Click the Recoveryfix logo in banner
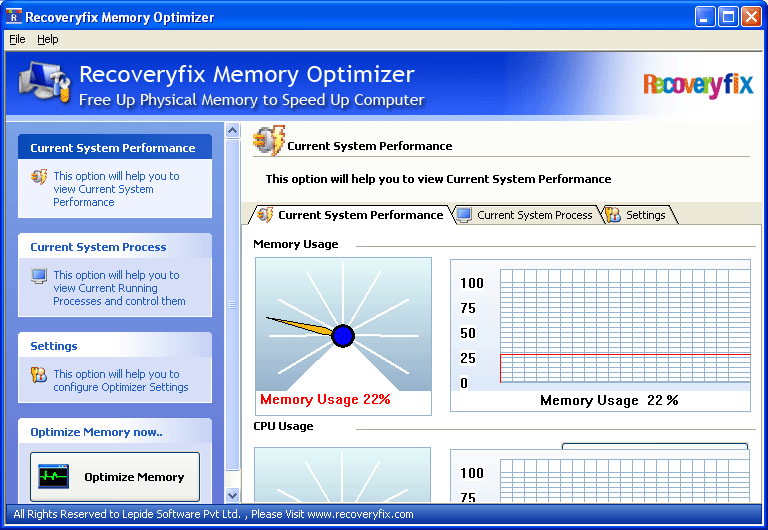768x530 pixels. tap(698, 85)
